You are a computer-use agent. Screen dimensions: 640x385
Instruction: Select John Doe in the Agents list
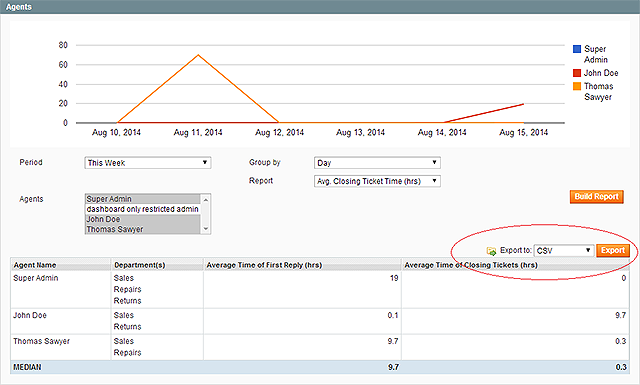[142, 219]
